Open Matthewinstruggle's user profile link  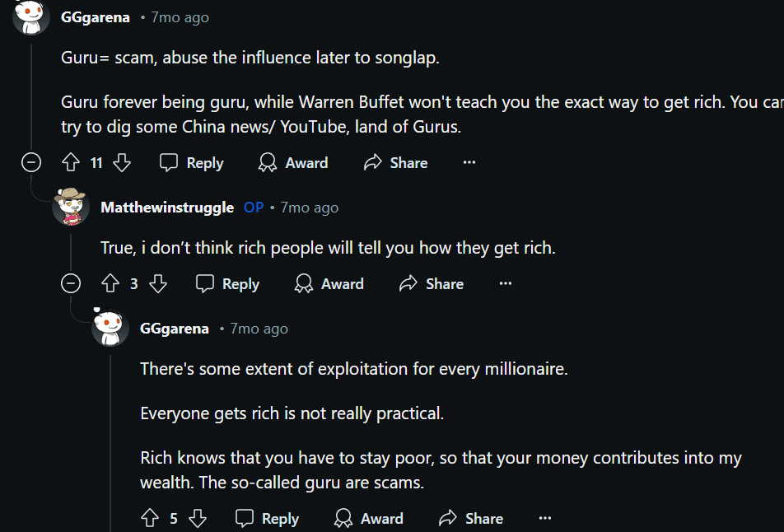pos(167,208)
